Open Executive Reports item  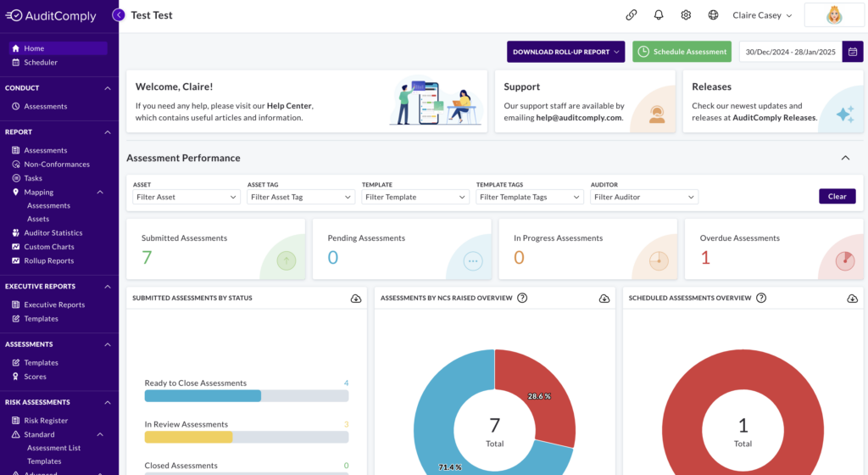53,305
